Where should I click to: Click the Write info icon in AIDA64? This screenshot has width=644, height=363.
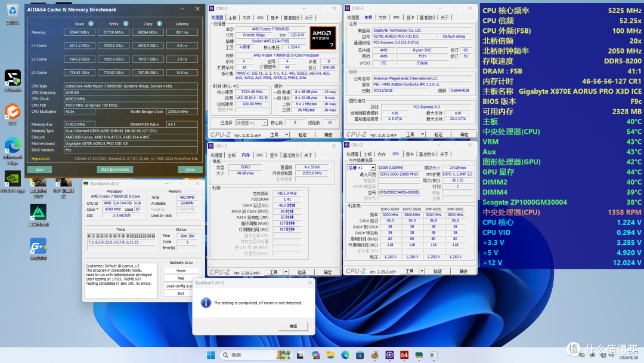(x=126, y=24)
